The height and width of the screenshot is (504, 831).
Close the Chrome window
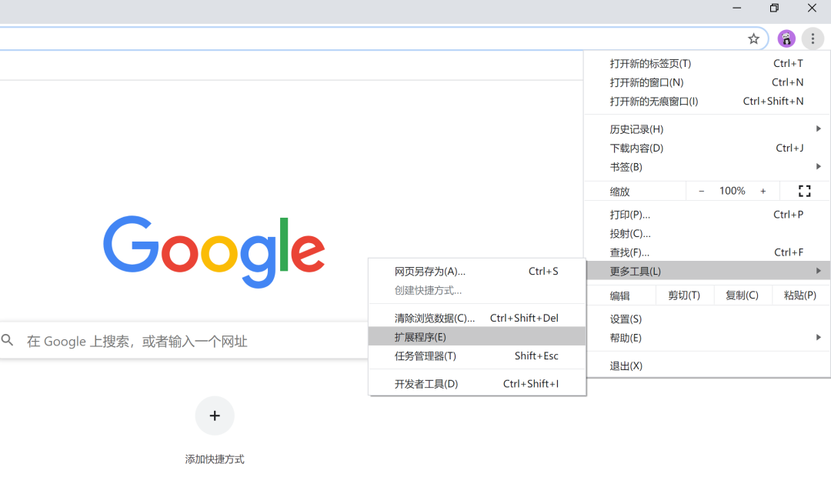tap(812, 8)
